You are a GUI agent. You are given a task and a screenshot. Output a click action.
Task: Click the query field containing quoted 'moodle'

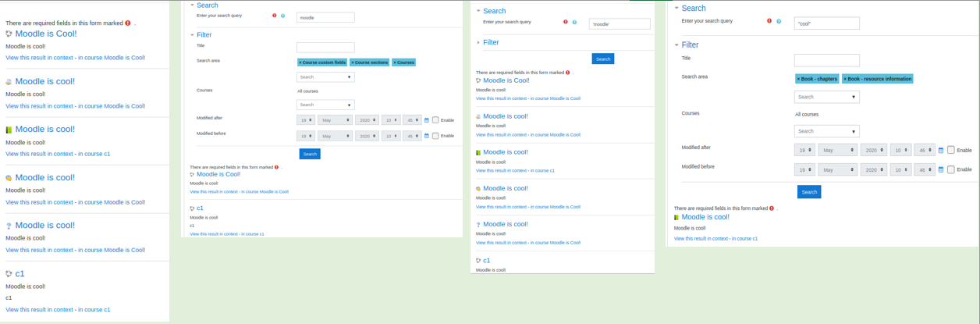pos(620,24)
